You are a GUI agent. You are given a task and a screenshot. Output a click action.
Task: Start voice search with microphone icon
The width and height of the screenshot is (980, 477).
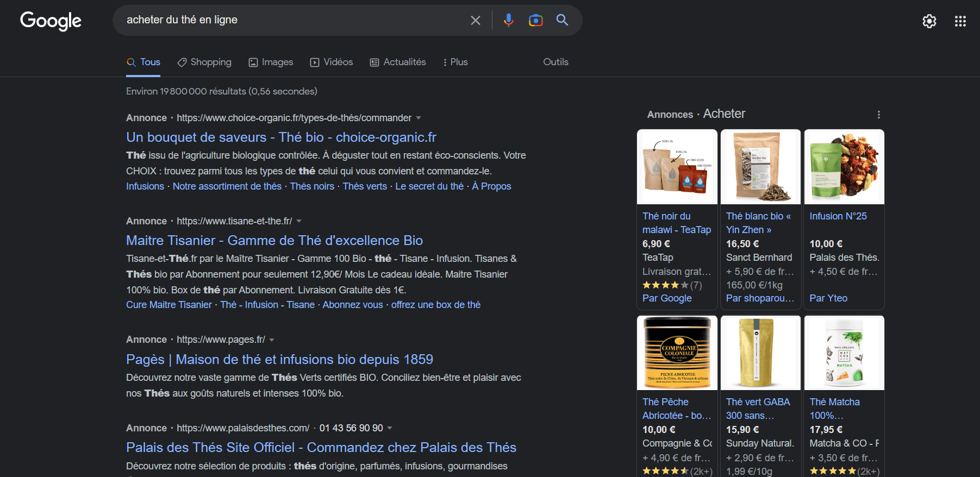508,21
